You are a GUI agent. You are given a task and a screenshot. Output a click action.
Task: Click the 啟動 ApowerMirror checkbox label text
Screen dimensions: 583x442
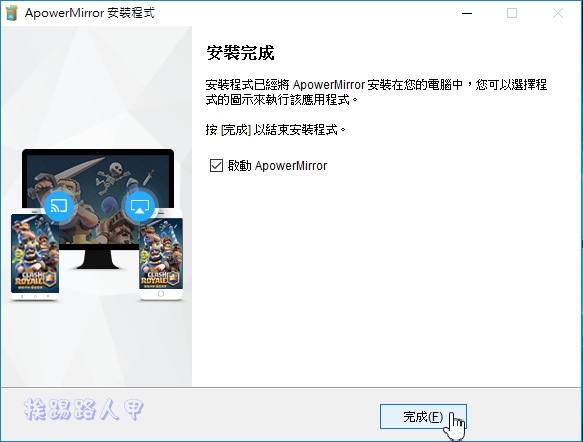(277, 165)
